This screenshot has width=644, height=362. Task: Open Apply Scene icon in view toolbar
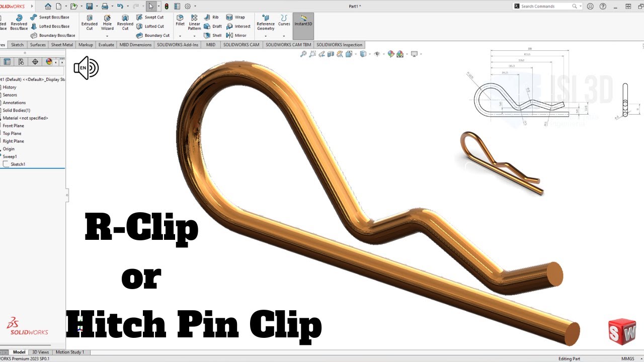(x=400, y=54)
